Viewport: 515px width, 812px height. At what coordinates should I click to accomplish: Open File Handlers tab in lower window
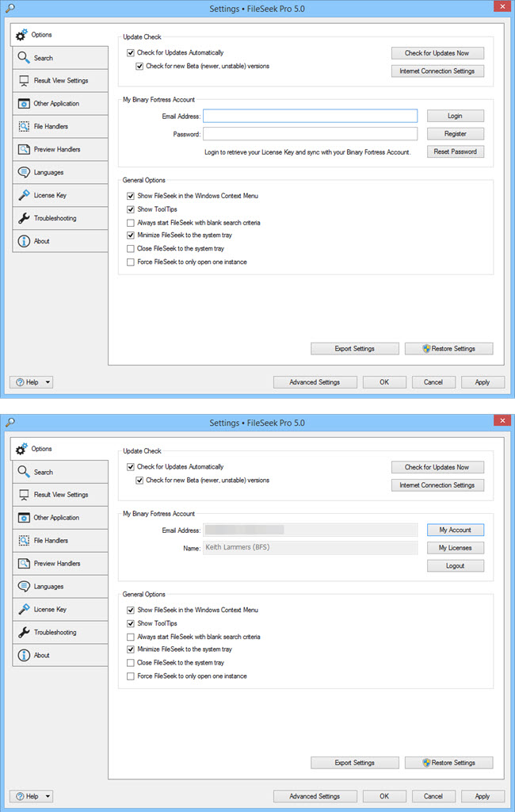(60, 541)
